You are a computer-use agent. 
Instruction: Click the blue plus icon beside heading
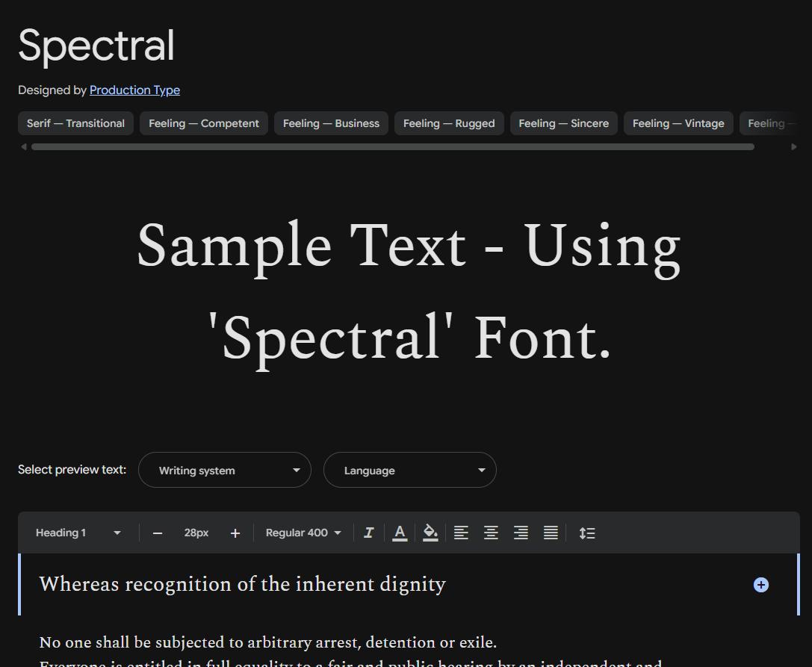point(760,585)
